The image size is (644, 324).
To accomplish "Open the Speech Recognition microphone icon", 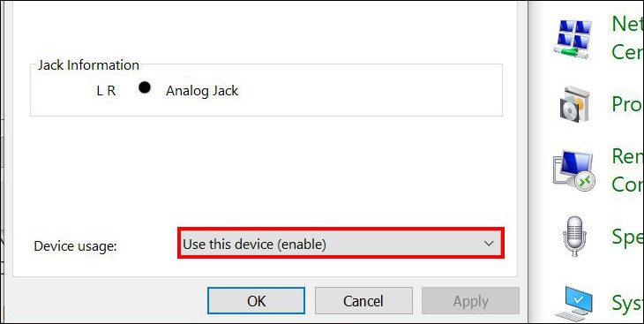I will pyautogui.click(x=574, y=237).
